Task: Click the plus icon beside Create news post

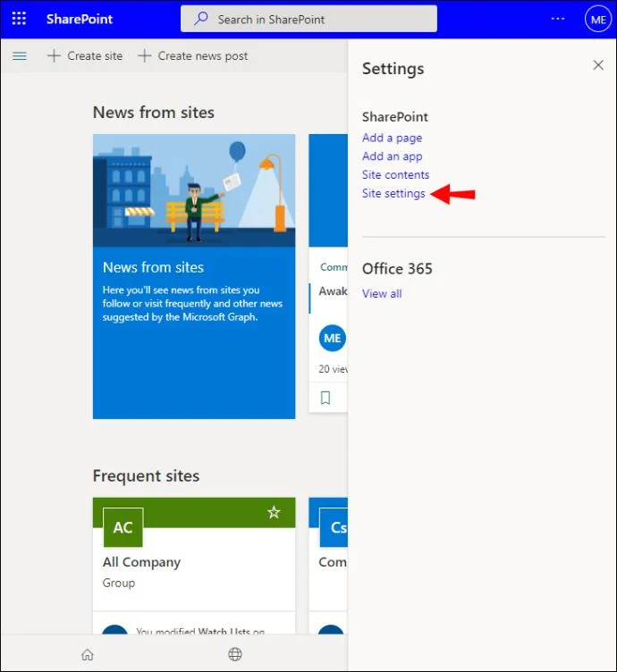Action: 145,55
